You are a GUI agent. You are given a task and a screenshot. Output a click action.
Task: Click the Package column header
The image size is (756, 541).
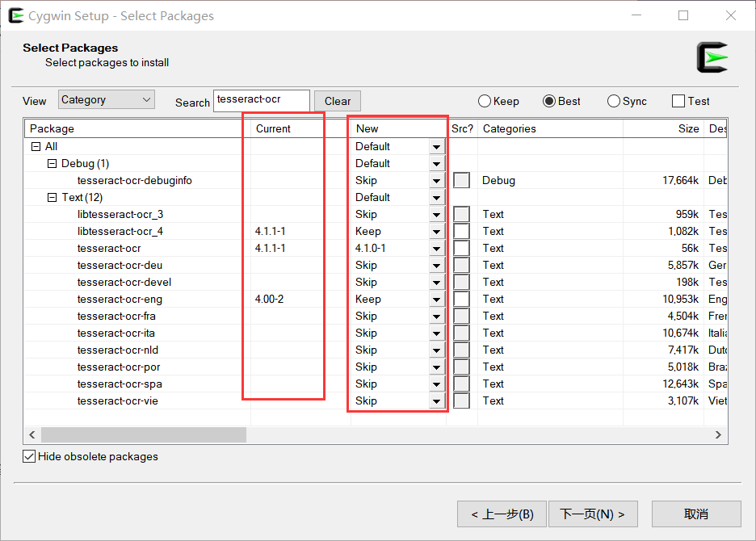[x=137, y=128]
